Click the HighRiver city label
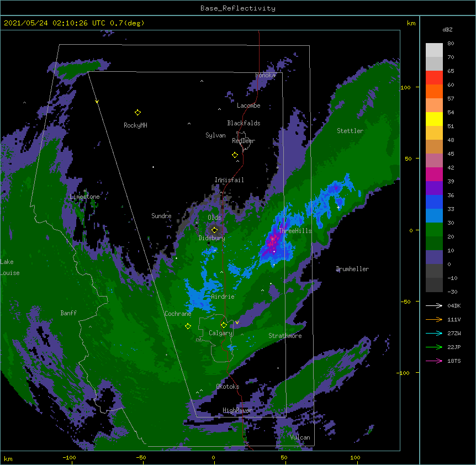Image resolution: width=476 pixels, height=465 pixels. point(237,410)
